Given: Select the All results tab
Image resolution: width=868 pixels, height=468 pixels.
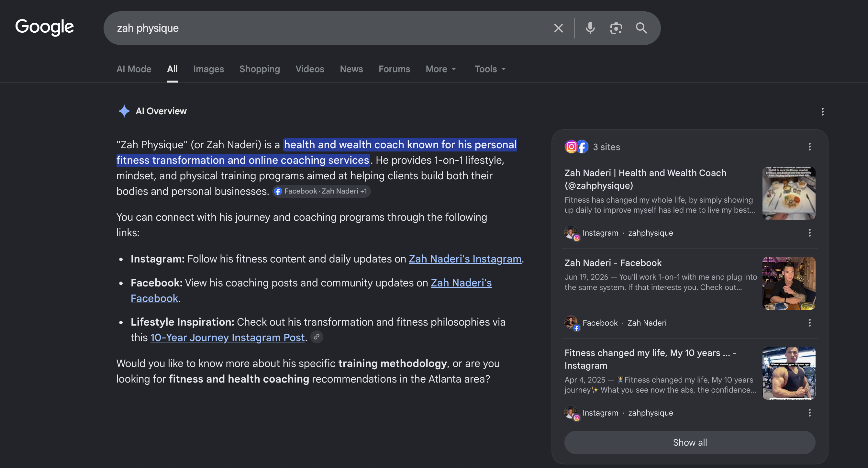Looking at the screenshot, I should coord(172,69).
